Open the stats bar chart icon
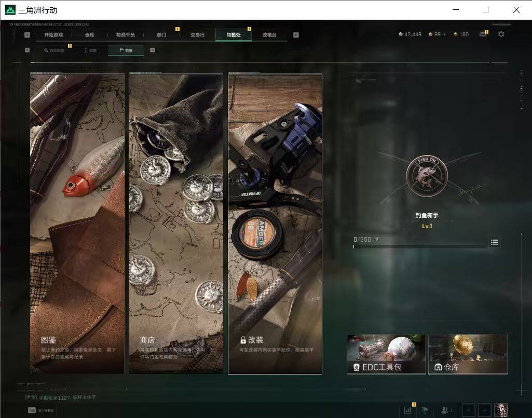 pos(407,411)
